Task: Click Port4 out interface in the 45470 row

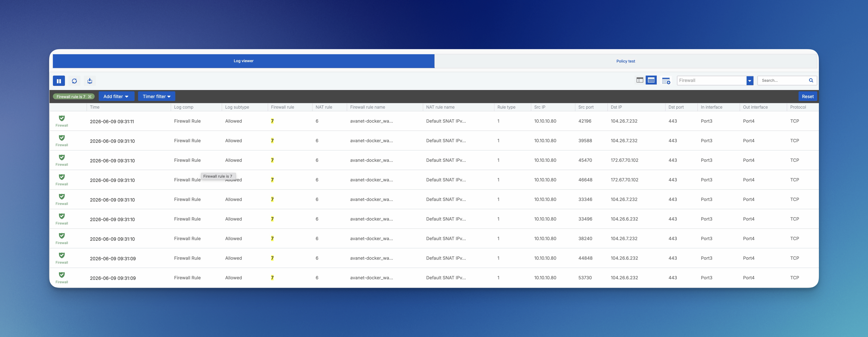Action: tap(748, 160)
